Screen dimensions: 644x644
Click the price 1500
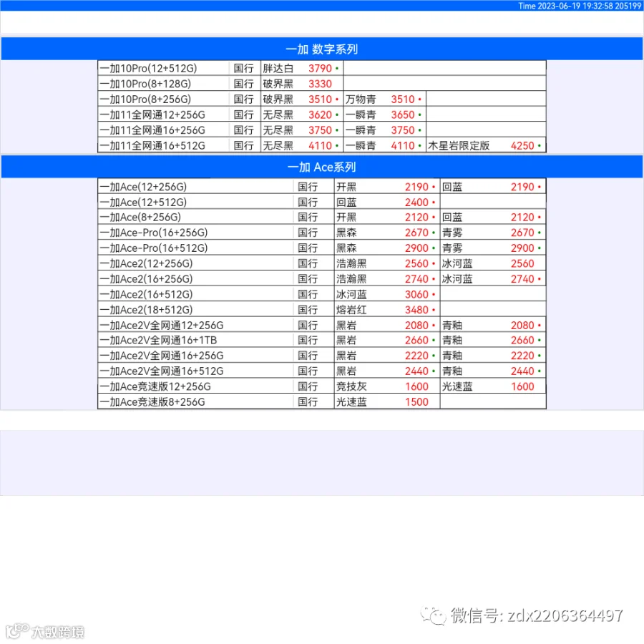[x=416, y=401]
